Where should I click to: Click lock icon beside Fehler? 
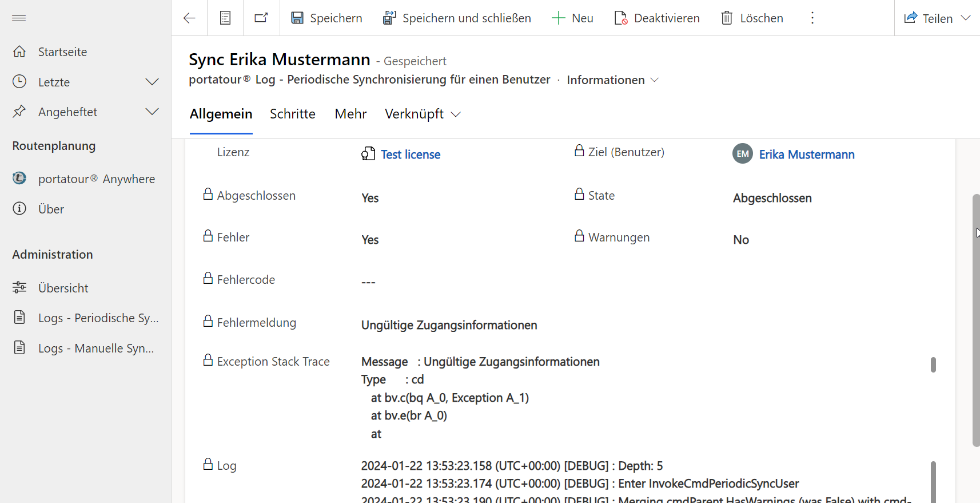point(208,236)
